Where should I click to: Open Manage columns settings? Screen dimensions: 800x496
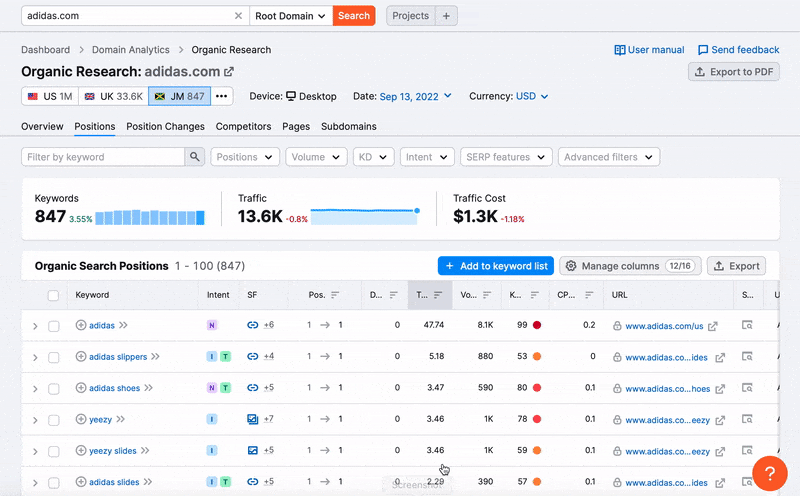tap(631, 266)
